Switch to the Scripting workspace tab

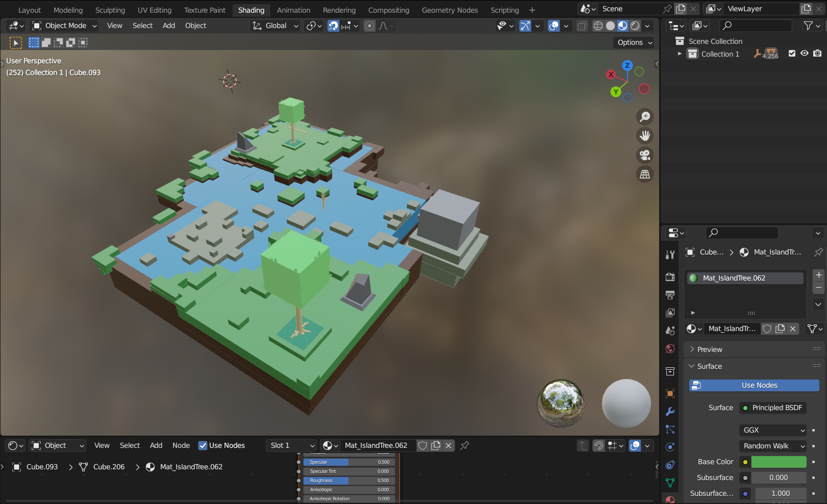click(505, 10)
